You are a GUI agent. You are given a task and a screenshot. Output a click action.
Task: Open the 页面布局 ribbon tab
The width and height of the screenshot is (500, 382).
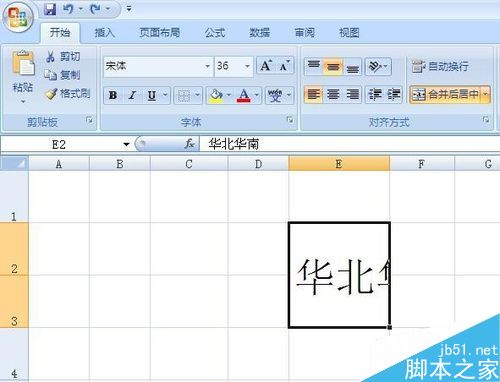[x=160, y=33]
